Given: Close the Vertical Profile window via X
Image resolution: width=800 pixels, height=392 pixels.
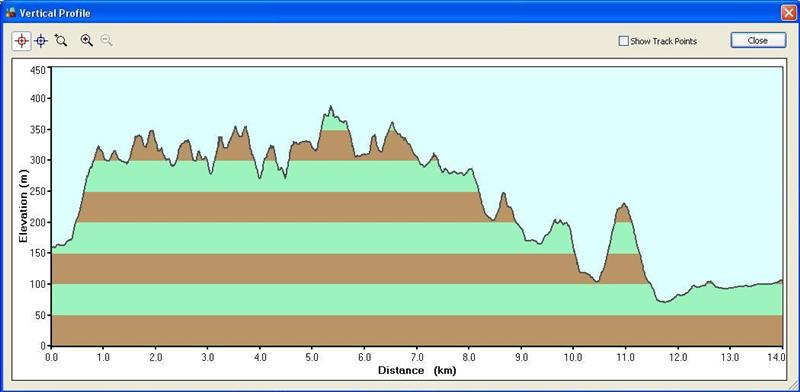Looking at the screenshot, I should click(788, 13).
